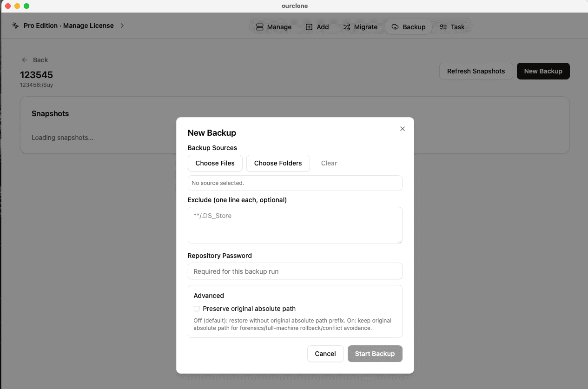Click the back arrow above 123545
The image size is (588, 389).
tap(24, 60)
